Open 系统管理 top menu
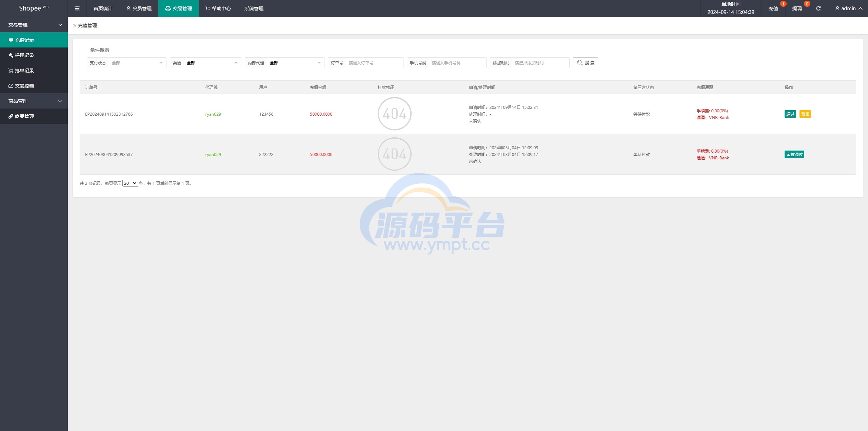This screenshot has width=868, height=431. click(x=254, y=8)
